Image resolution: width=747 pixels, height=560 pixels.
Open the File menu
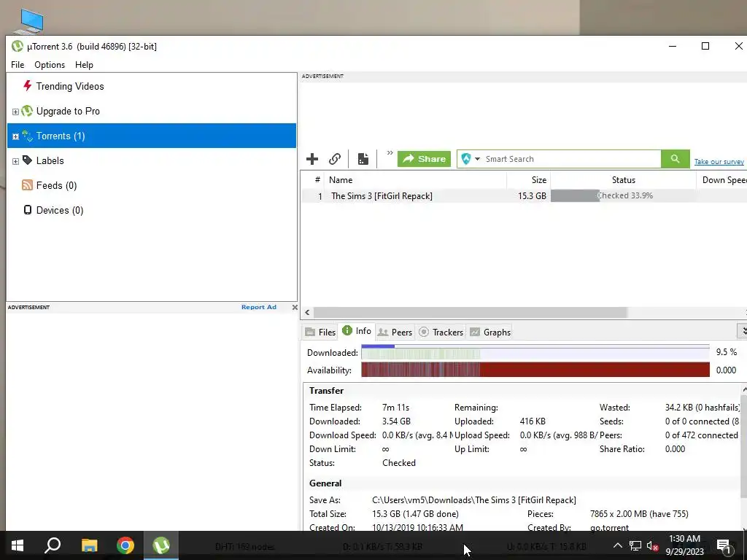(18, 65)
